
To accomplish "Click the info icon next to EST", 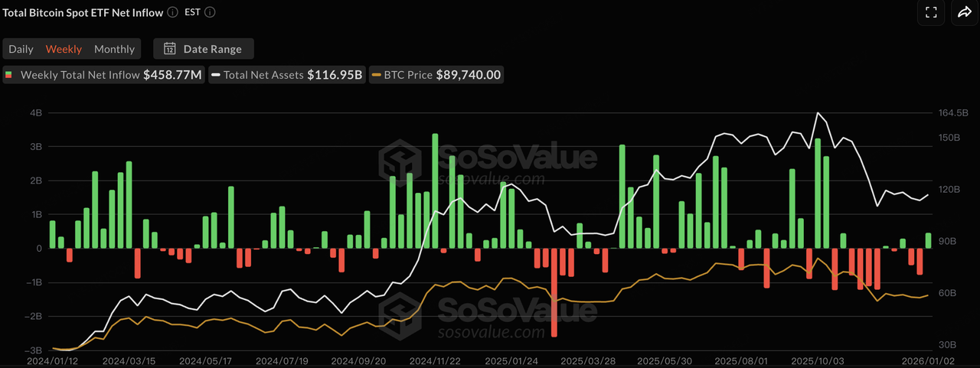I will pyautogui.click(x=211, y=12).
